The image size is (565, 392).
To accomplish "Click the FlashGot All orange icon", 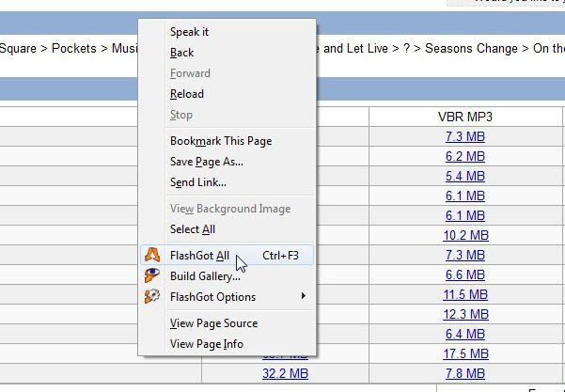I will click(x=151, y=255).
